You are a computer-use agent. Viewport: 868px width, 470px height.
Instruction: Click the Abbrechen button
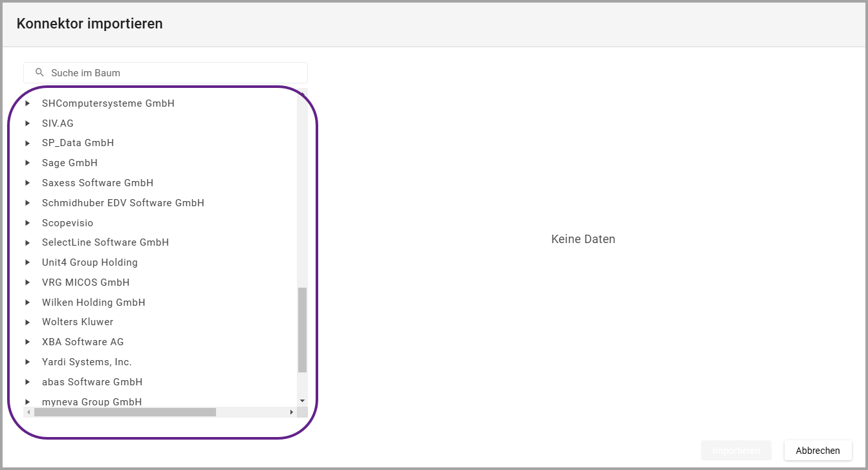click(x=818, y=451)
